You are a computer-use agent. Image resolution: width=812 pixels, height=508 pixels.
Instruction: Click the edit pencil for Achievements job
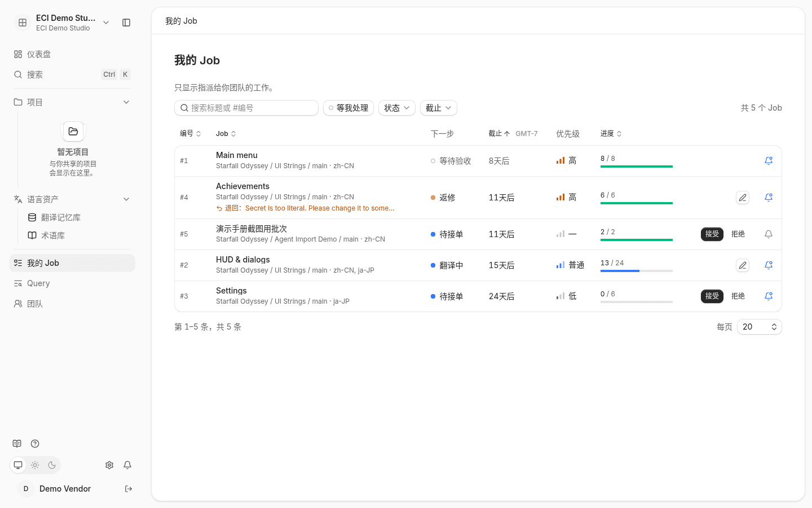[x=743, y=198]
